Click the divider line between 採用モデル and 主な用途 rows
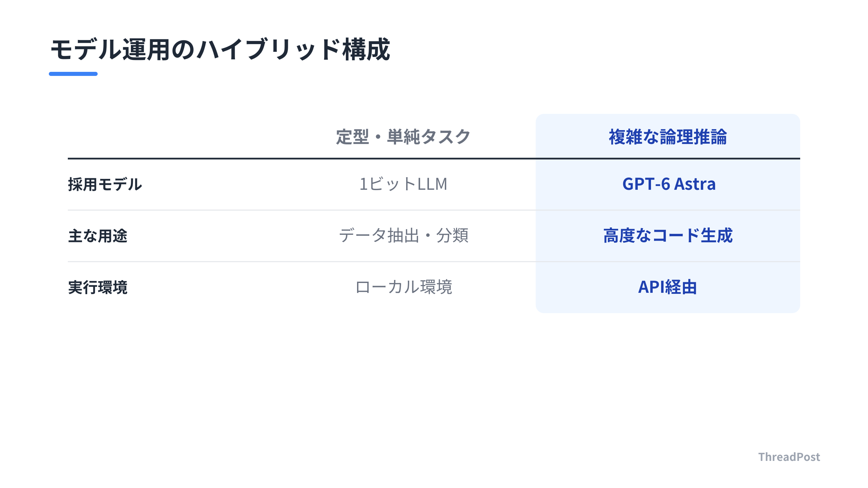Image resolution: width=868 pixels, height=488 pixels. click(x=434, y=210)
